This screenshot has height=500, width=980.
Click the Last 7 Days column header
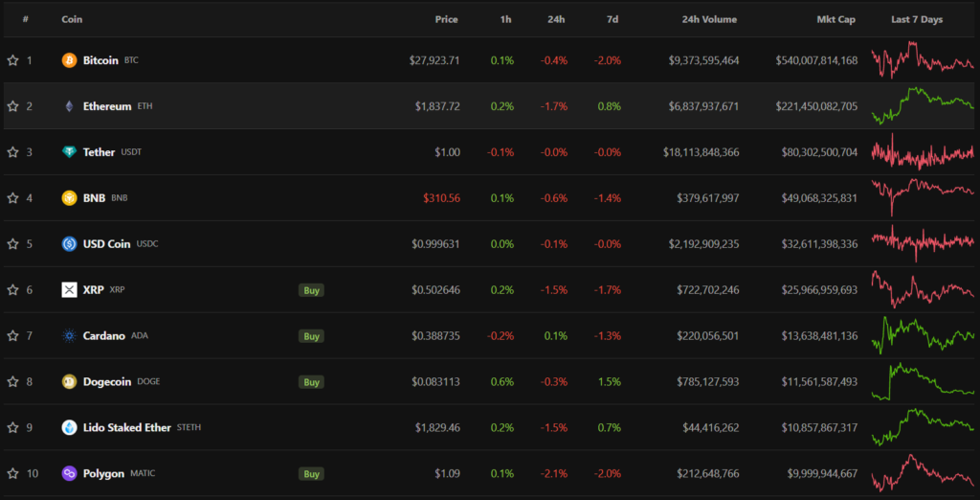(917, 19)
